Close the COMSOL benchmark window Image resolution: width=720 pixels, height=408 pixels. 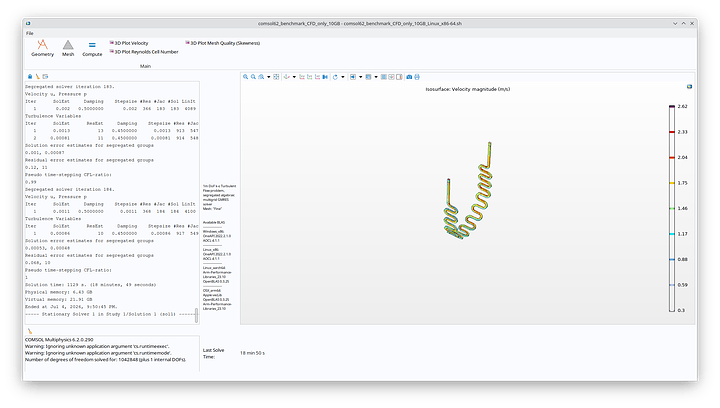pyautogui.click(x=692, y=23)
